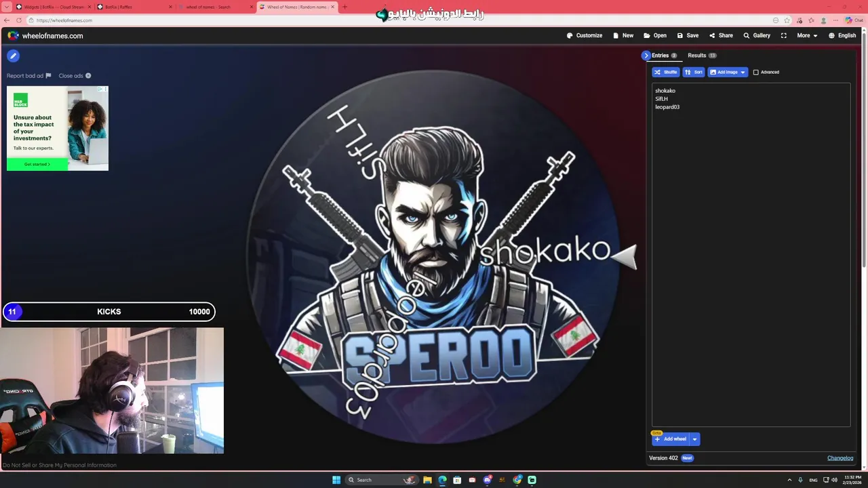Image resolution: width=868 pixels, height=488 pixels.
Task: Open the browser extensions icon
Action: (x=800, y=20)
